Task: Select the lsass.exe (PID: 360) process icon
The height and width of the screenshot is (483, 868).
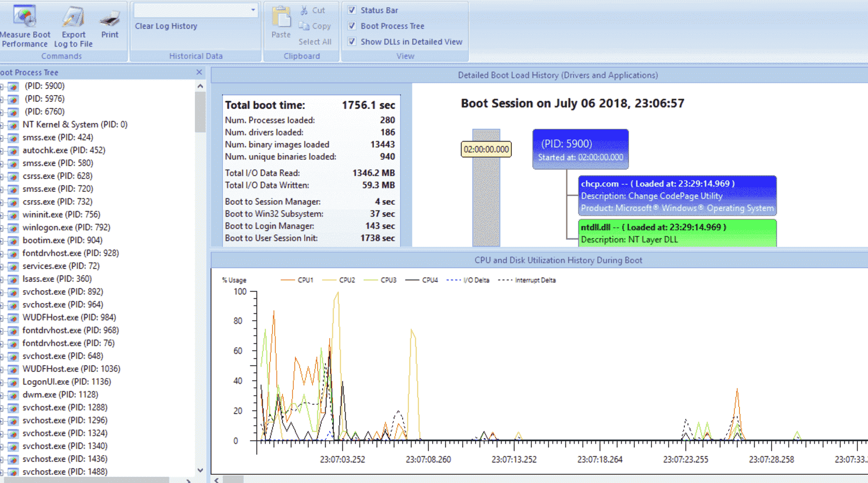Action: (x=13, y=279)
